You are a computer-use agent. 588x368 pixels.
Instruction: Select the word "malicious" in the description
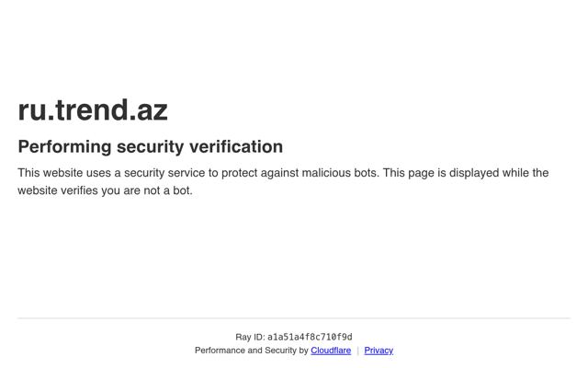click(x=326, y=173)
